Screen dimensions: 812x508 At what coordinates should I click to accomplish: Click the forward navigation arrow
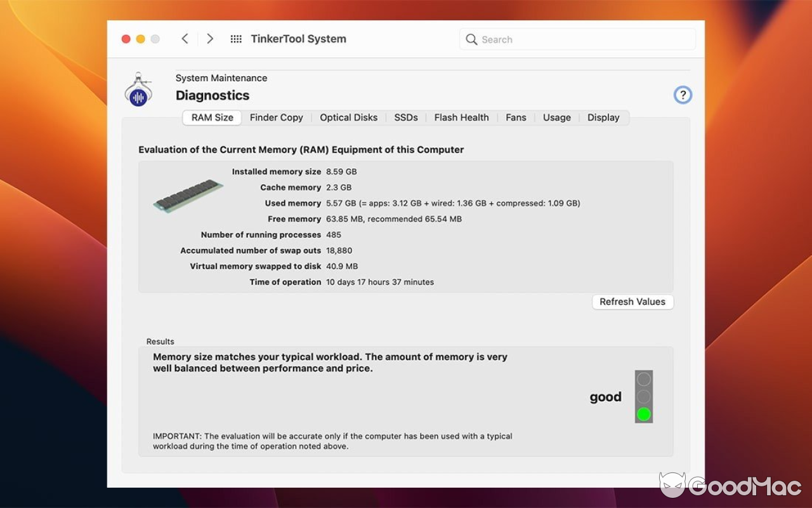pyautogui.click(x=210, y=38)
